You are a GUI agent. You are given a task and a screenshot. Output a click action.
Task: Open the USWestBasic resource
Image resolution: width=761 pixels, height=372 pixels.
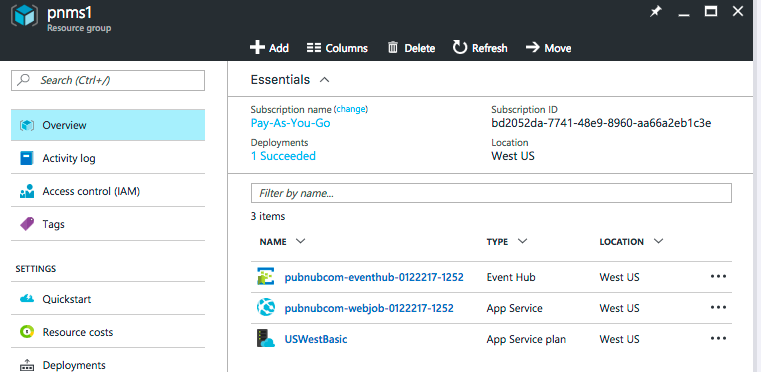tap(315, 339)
